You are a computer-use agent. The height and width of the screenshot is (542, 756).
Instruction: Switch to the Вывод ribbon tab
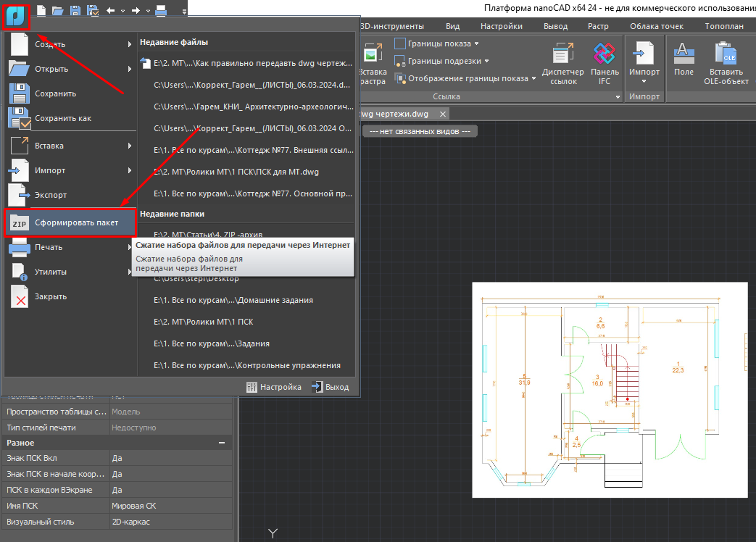pyautogui.click(x=555, y=26)
